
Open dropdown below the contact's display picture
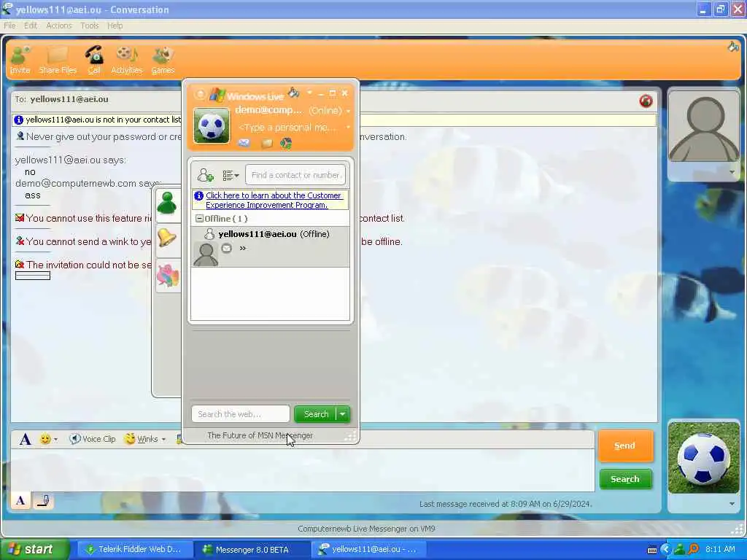point(732,172)
